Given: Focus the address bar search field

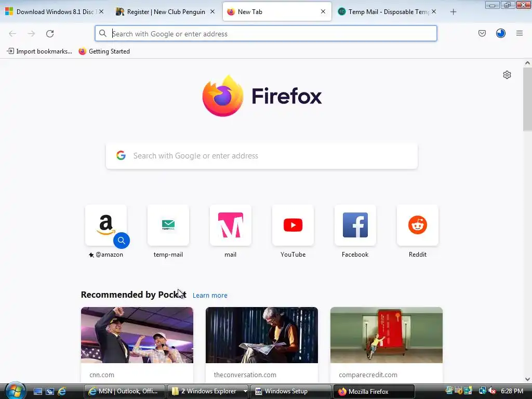Looking at the screenshot, I should [x=265, y=34].
